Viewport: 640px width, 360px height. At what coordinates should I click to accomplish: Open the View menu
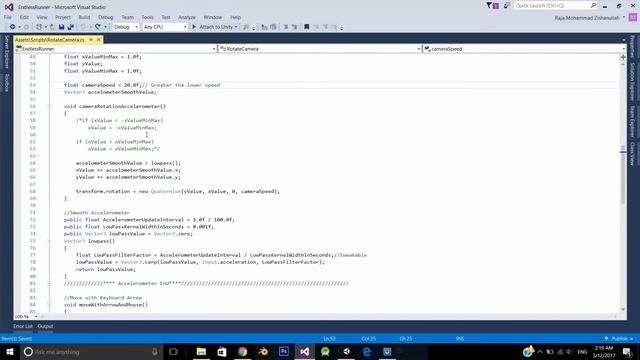pyautogui.click(x=42, y=17)
